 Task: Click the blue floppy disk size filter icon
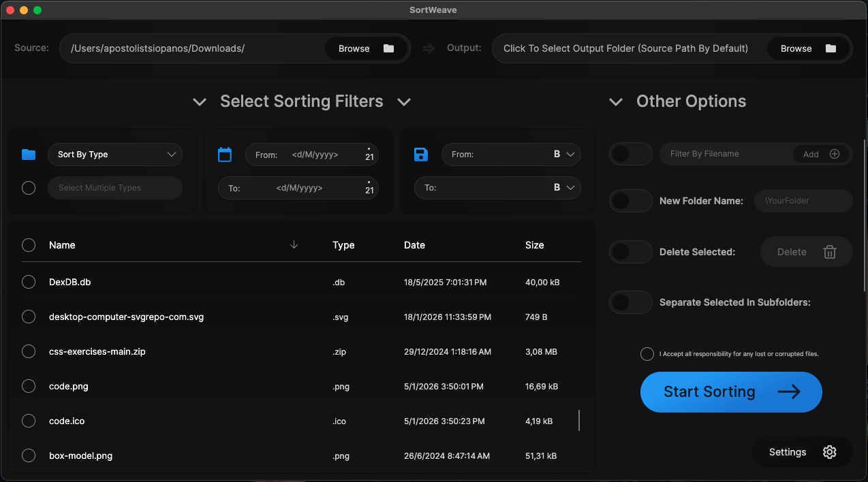point(421,155)
